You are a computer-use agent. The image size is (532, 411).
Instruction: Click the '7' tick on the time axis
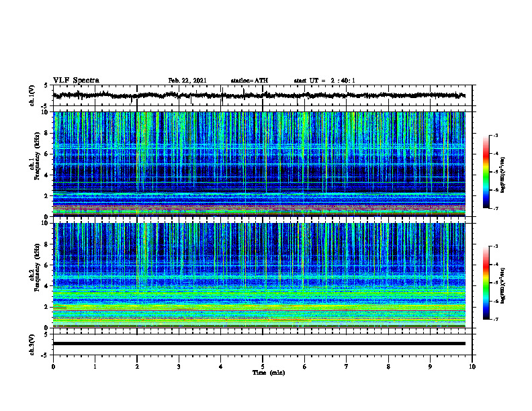347,367
